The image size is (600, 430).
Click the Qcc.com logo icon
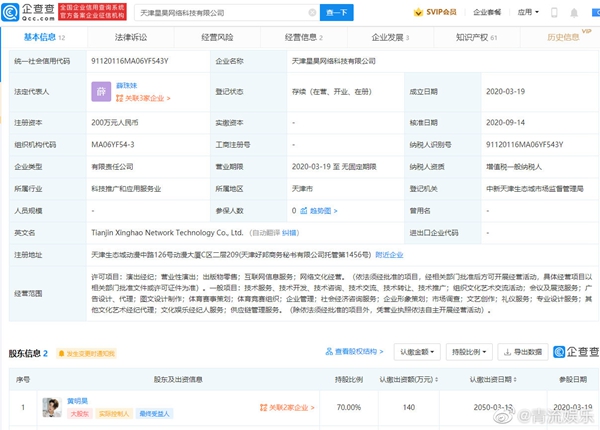(x=10, y=12)
